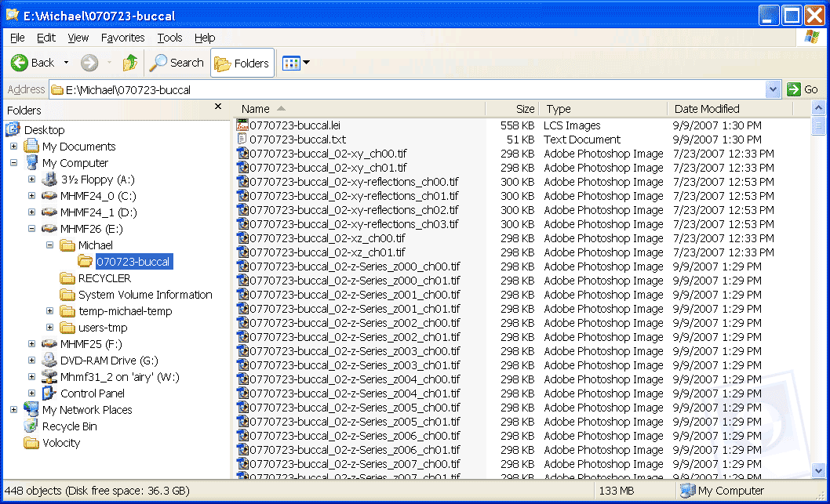This screenshot has width=830, height=504.
Task: Expand the users-tmp folder node
Action: tap(49, 328)
